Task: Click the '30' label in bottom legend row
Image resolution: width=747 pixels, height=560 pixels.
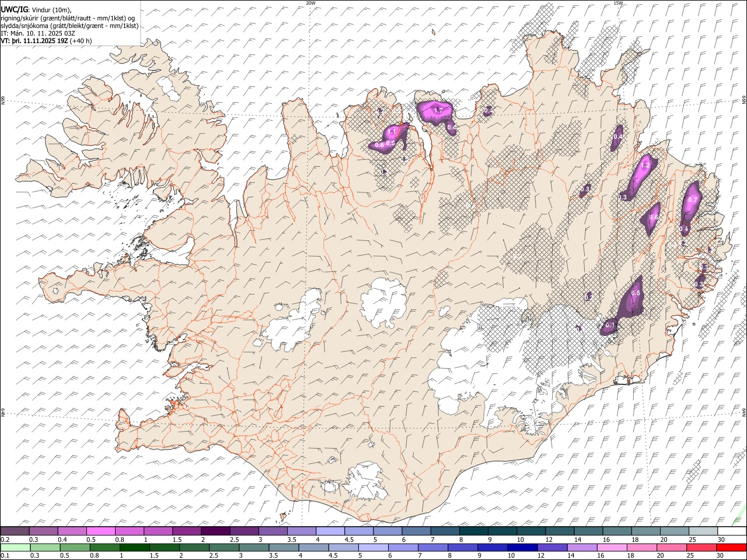Action: pos(720,555)
